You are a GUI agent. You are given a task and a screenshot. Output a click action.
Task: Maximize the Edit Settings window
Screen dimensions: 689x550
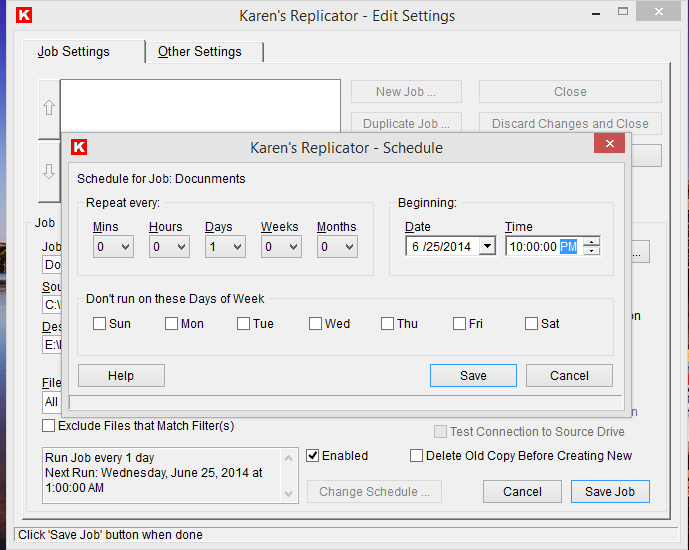coord(623,12)
